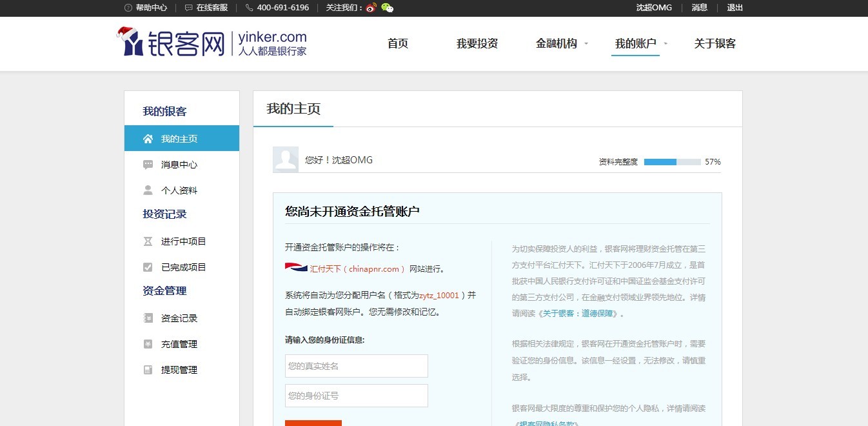The width and height of the screenshot is (868, 426).
Task: Click the help center question mark icon
Action: pyautogui.click(x=128, y=8)
